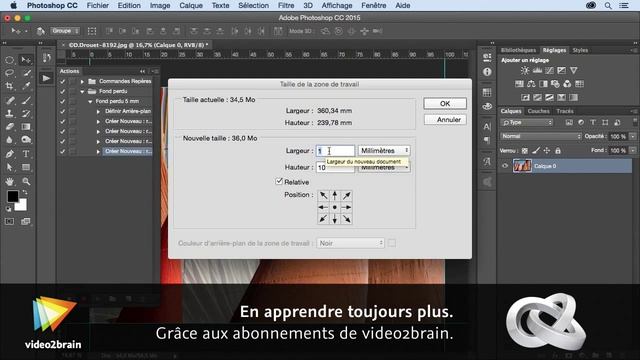This screenshot has height=360, width=640.
Task: Add a Levels adjustment
Action: 537,70
